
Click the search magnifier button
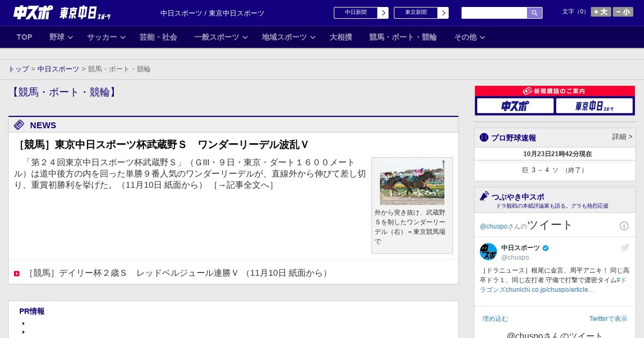click(535, 13)
